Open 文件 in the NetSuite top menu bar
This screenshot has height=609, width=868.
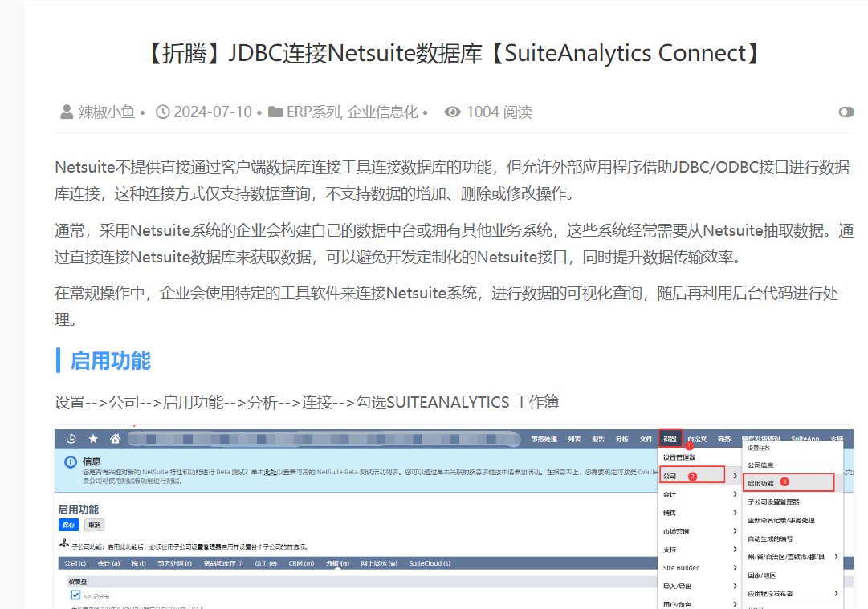[x=646, y=439]
